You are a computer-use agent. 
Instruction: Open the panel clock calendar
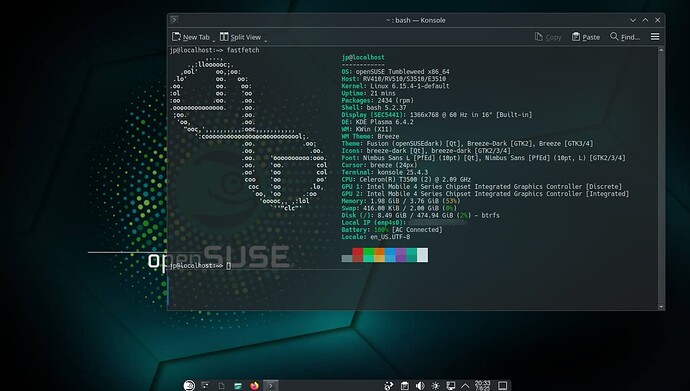pyautogui.click(x=483, y=385)
